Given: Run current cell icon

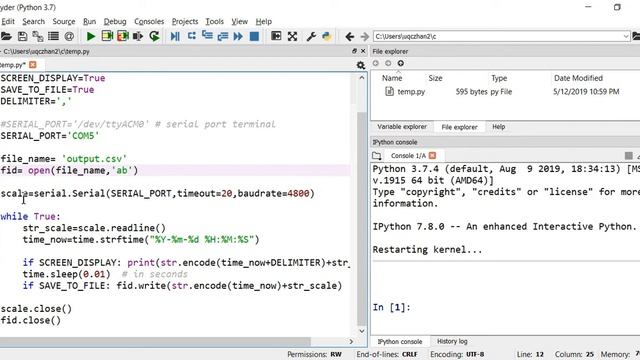Looking at the screenshot, I should (x=107, y=36).
